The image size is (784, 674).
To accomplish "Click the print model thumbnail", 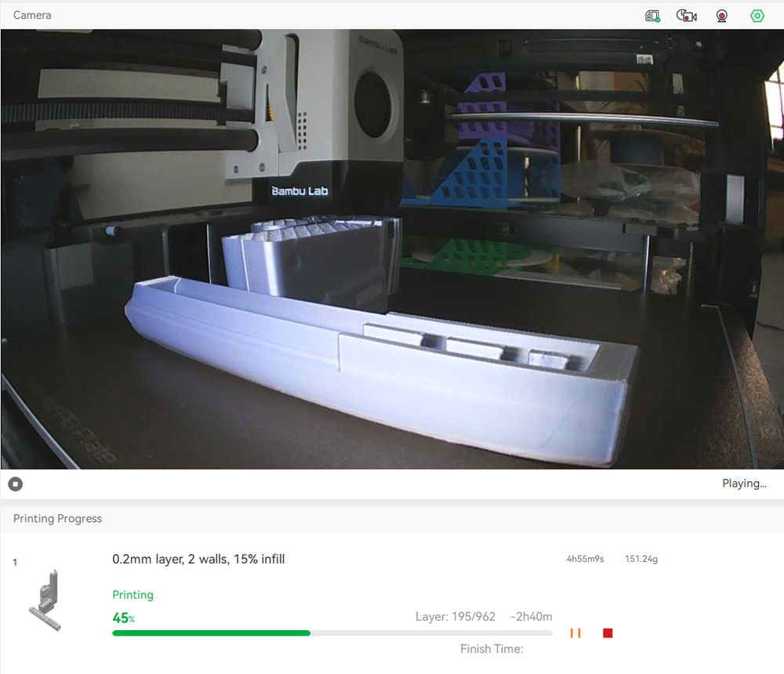I will (45, 600).
